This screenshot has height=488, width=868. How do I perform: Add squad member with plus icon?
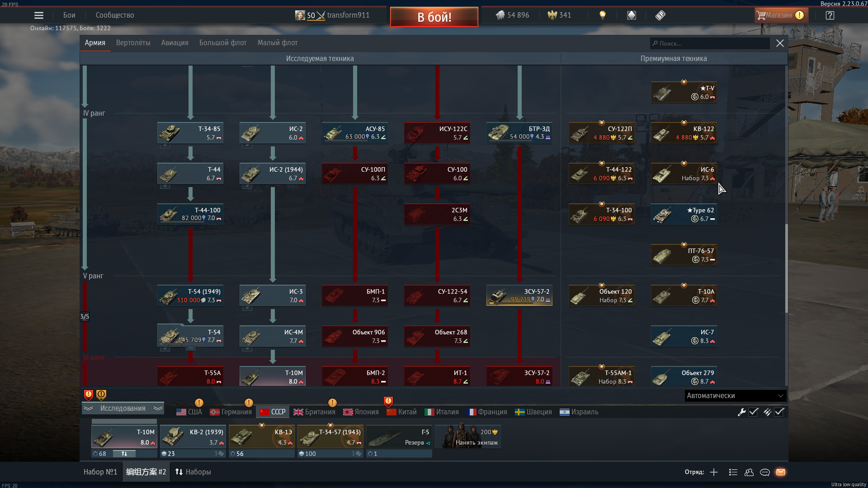point(714,472)
